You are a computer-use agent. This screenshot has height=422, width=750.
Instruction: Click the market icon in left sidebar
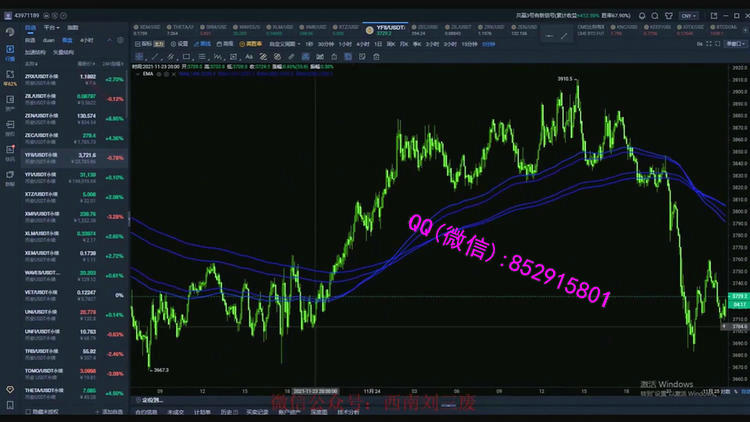point(10,48)
